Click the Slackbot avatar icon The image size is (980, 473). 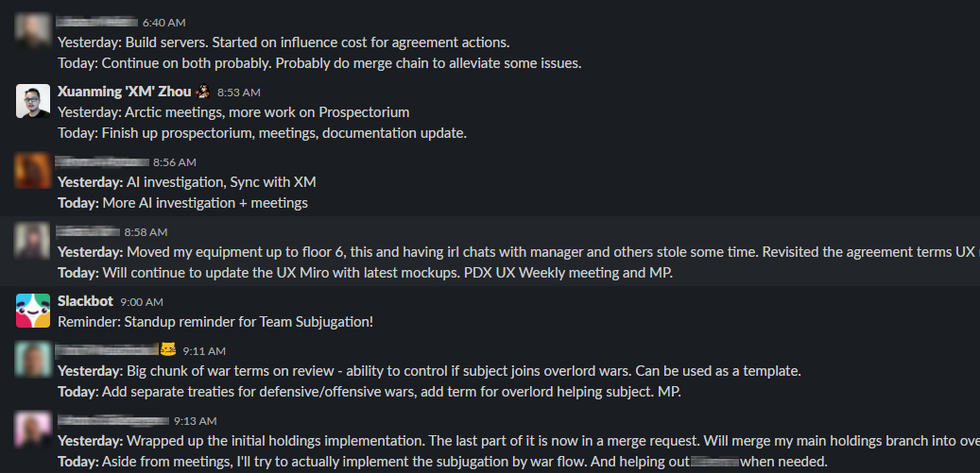point(32,311)
